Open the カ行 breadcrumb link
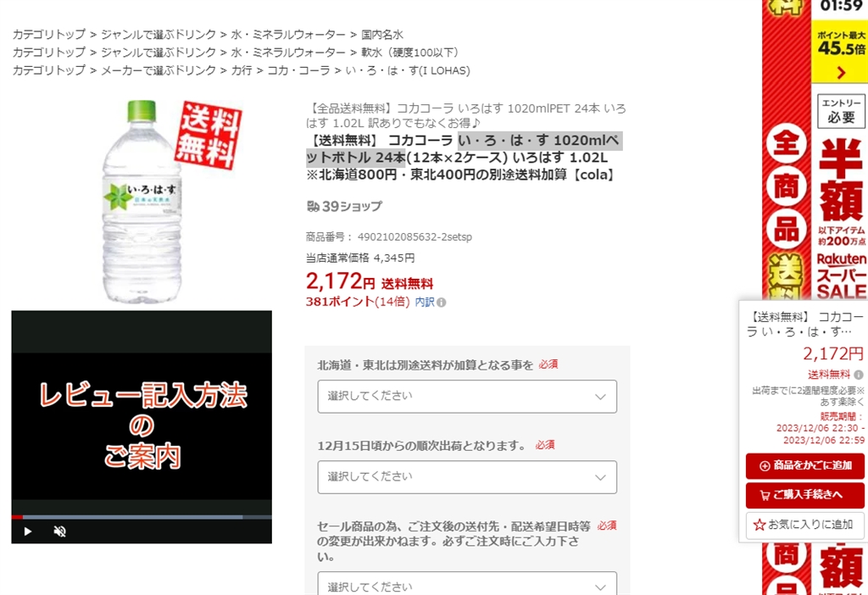The width and height of the screenshot is (868, 595). (242, 71)
